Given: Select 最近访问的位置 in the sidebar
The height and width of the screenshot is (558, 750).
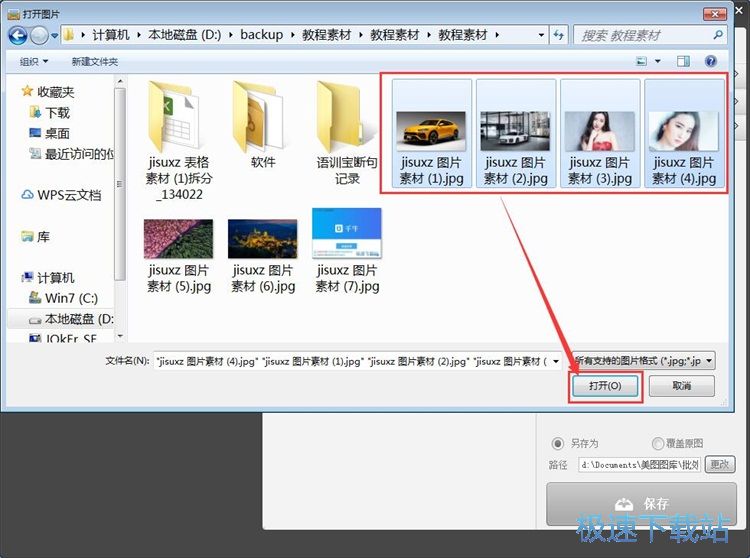Looking at the screenshot, I should 71,154.
